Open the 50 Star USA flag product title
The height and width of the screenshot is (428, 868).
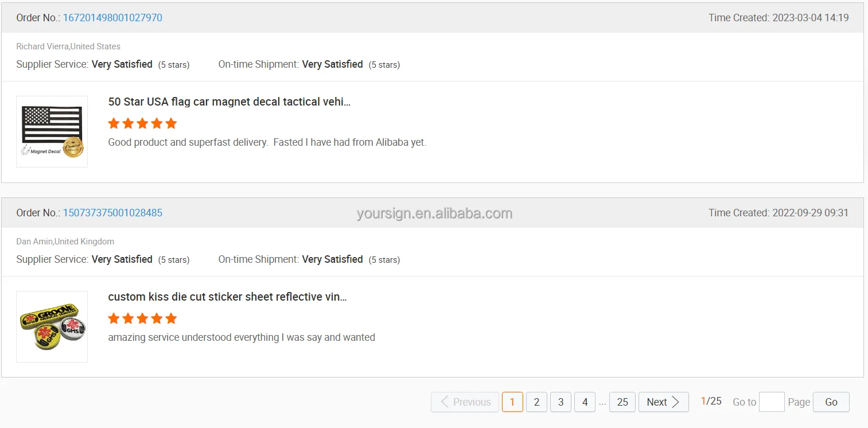(x=229, y=102)
